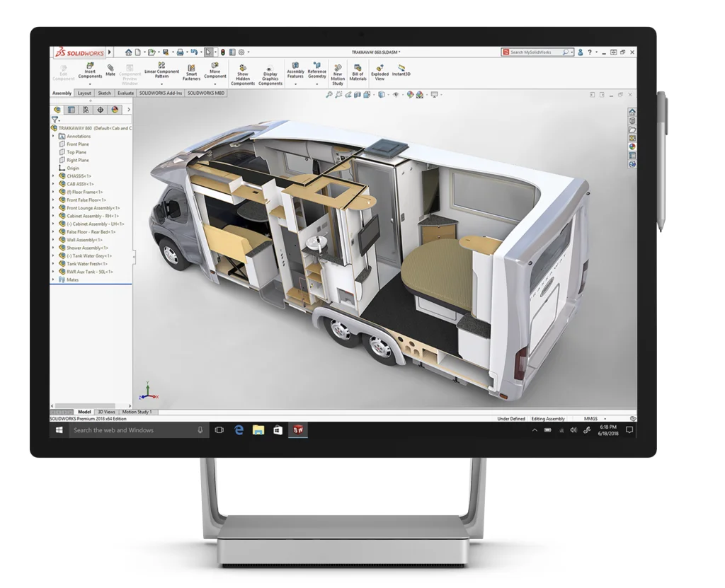Switch to the SOLIDWORKS MBD tab
725x588 pixels.
(x=206, y=93)
